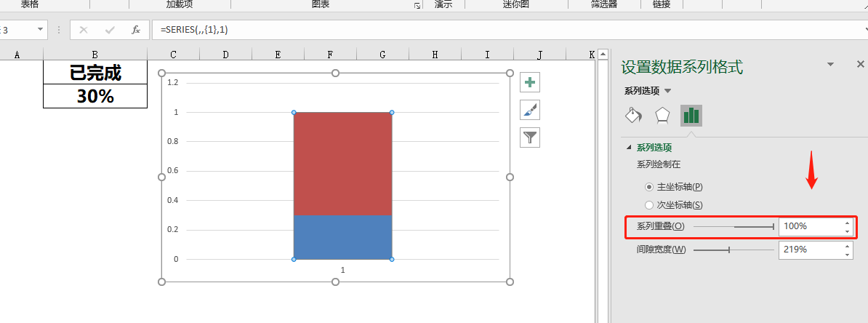Screen dimensions: 868x323
Task: Open the Chart Filters funnel button
Action: tap(530, 137)
